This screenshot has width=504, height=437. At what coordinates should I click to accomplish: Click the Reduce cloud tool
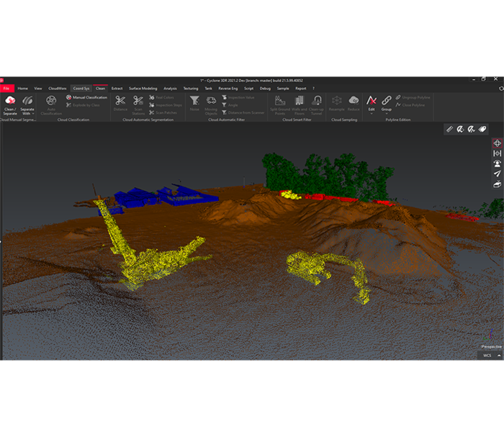point(354,104)
